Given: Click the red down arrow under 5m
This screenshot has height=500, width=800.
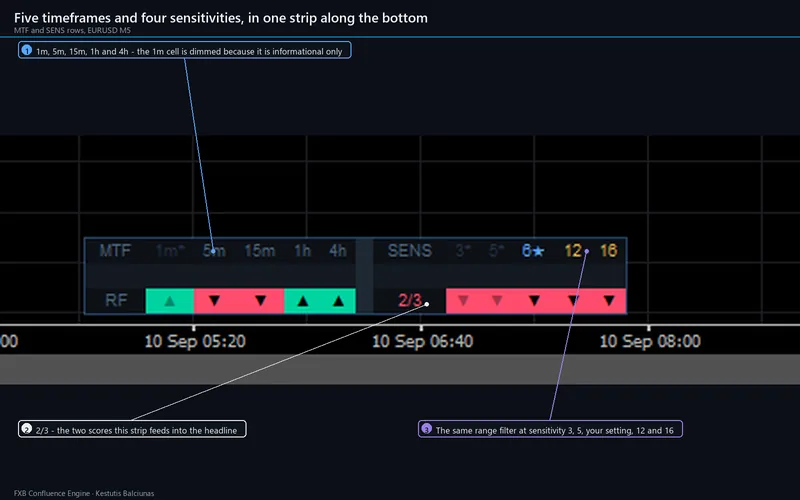Looking at the screenshot, I should 215,301.
